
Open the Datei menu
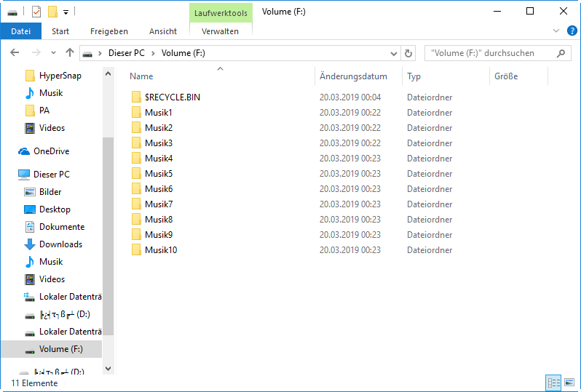pos(20,31)
